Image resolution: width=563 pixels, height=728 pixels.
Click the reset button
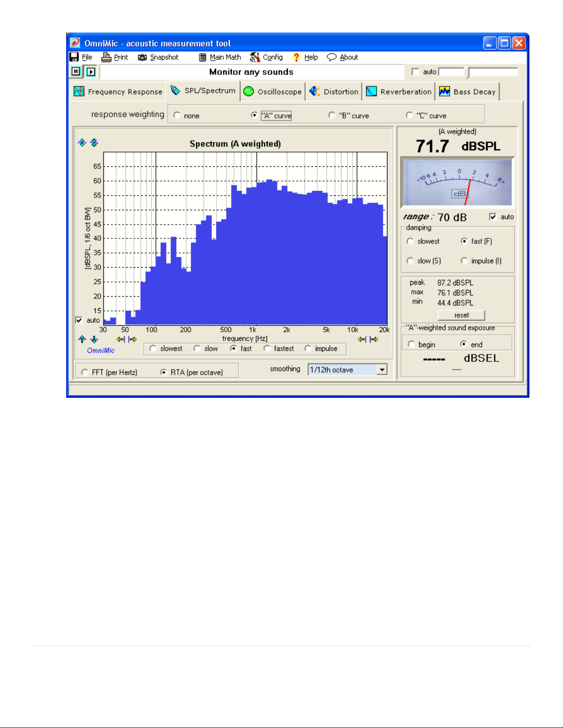461,315
